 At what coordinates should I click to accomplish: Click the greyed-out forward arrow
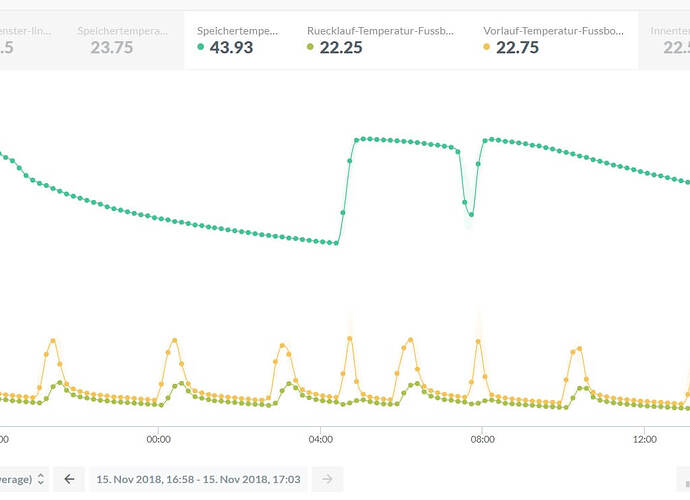pos(327,479)
